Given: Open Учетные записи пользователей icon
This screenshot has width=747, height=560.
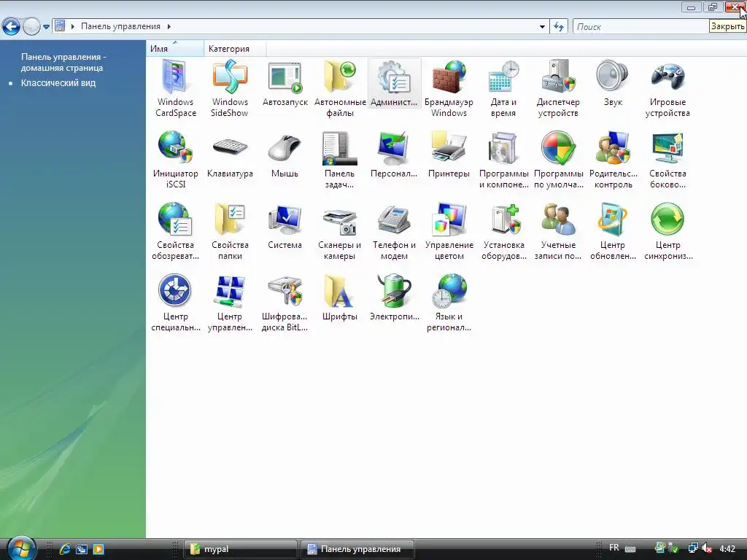Looking at the screenshot, I should [558, 231].
